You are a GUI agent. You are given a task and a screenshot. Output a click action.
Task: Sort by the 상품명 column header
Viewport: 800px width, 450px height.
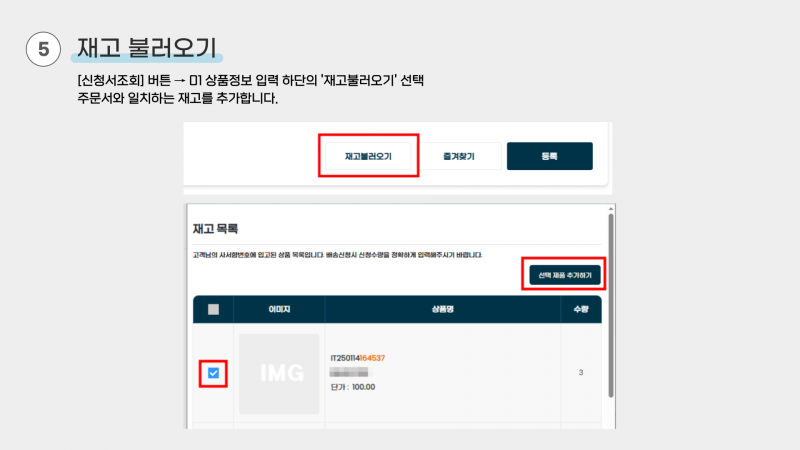[442, 309]
